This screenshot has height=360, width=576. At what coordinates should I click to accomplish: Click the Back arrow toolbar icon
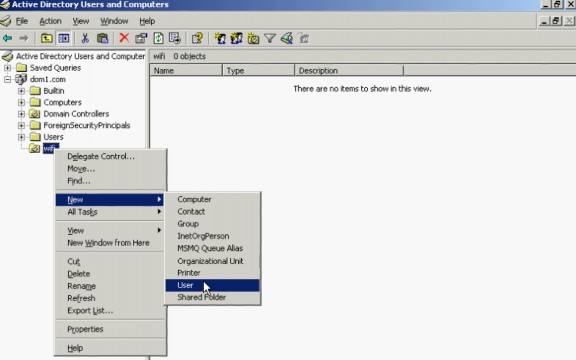click(7, 38)
